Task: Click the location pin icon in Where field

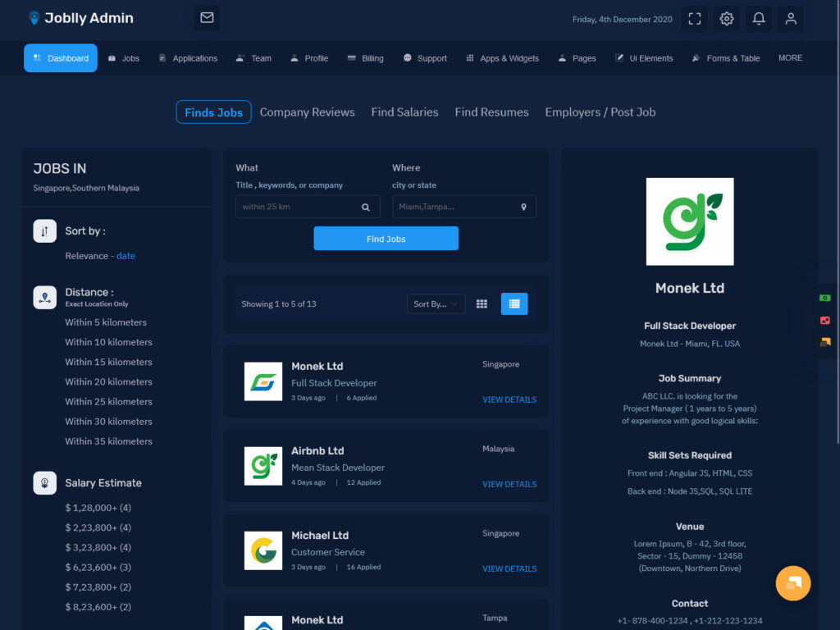Action: (523, 208)
